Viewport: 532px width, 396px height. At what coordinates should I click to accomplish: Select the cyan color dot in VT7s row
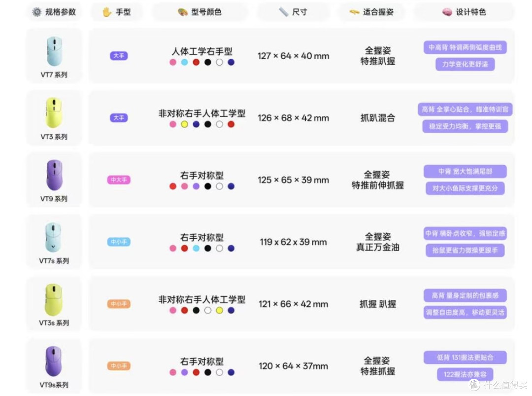196,248
